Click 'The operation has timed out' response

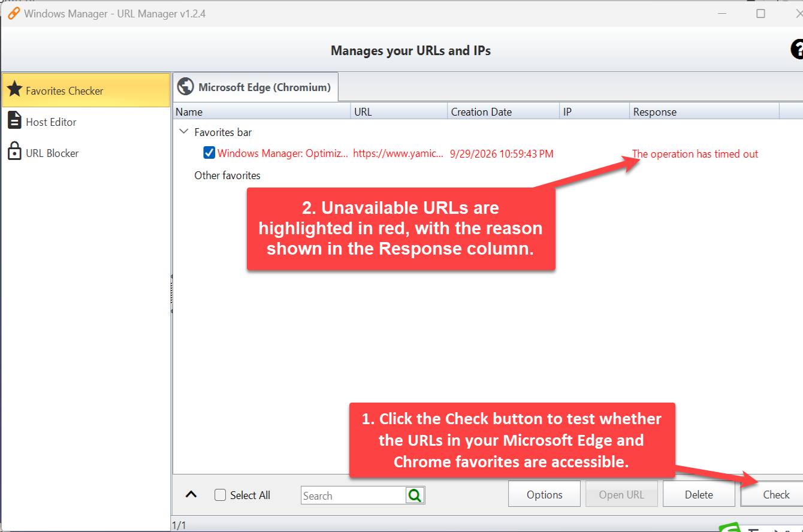tap(695, 154)
